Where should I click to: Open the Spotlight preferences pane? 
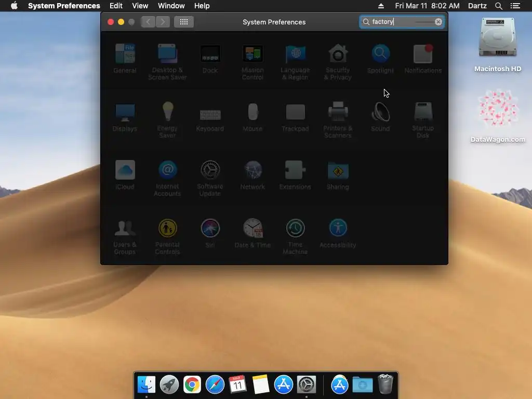point(380,59)
